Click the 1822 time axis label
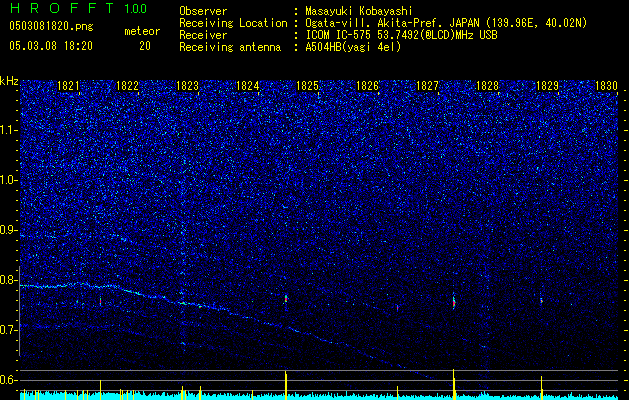Screen dimensions: 629x400 point(128,86)
